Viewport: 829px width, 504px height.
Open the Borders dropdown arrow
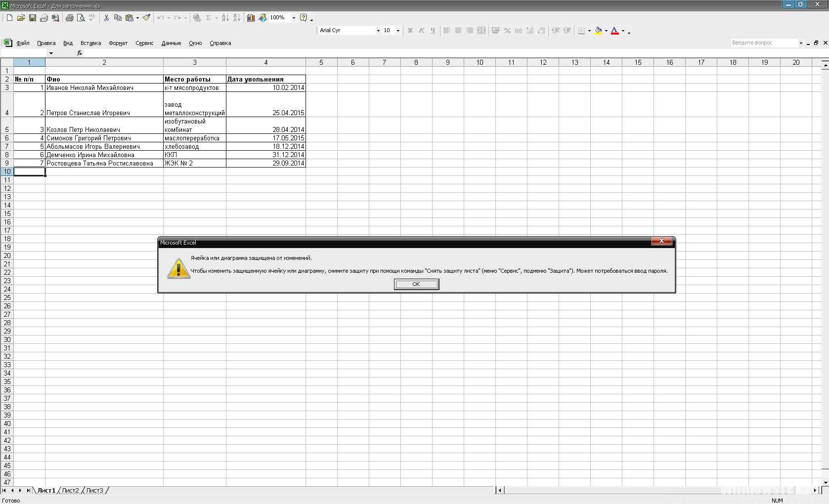(589, 31)
